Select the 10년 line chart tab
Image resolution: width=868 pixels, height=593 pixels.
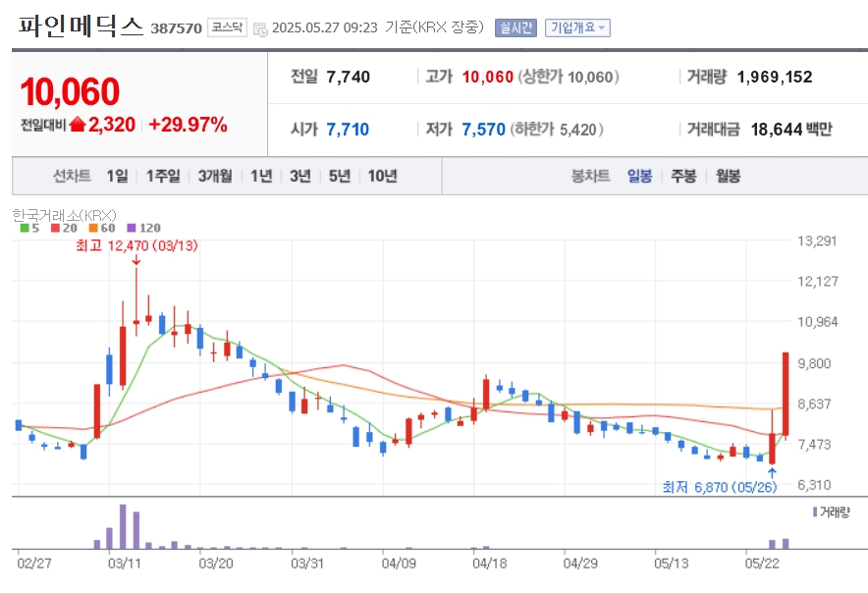coord(383,176)
